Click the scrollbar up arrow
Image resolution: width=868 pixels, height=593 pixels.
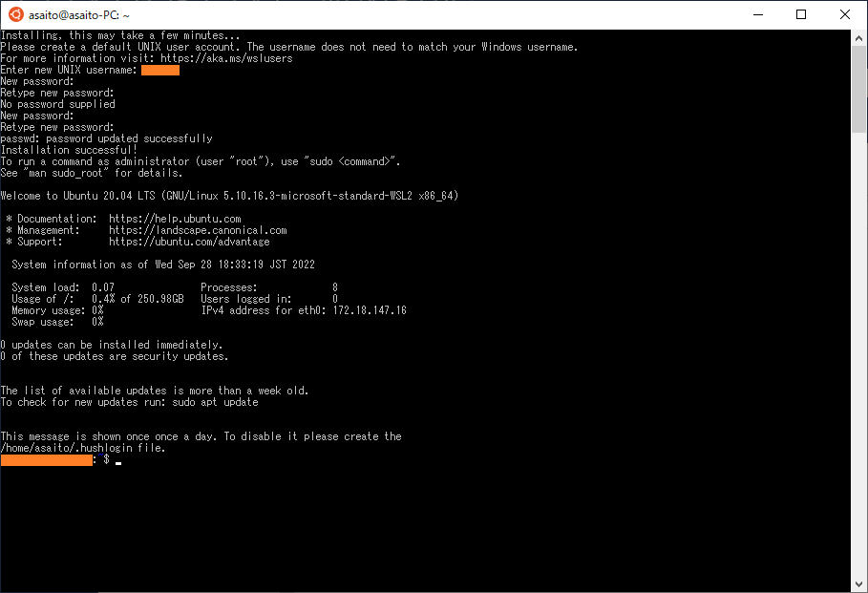click(x=858, y=38)
